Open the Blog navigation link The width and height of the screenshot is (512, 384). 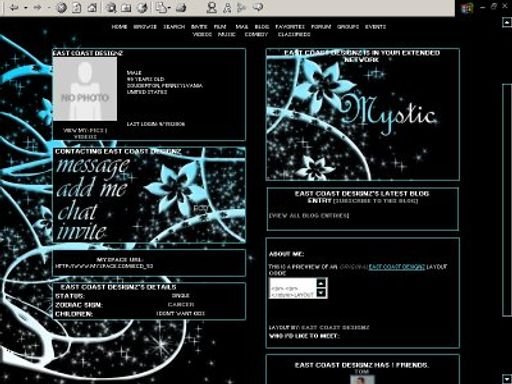pos(262,27)
